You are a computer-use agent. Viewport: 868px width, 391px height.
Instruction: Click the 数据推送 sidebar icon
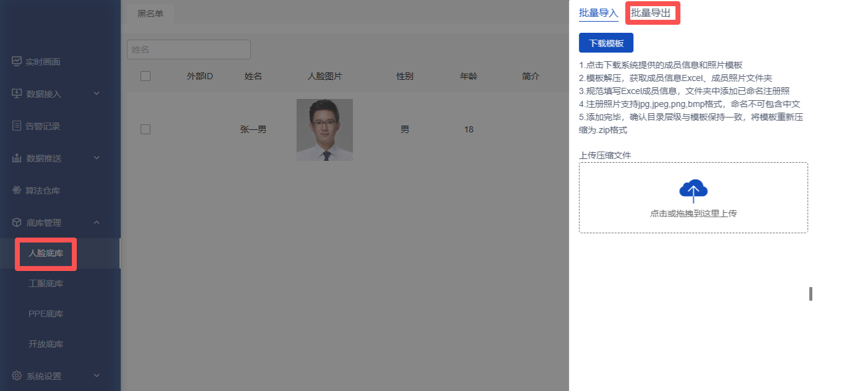17,158
